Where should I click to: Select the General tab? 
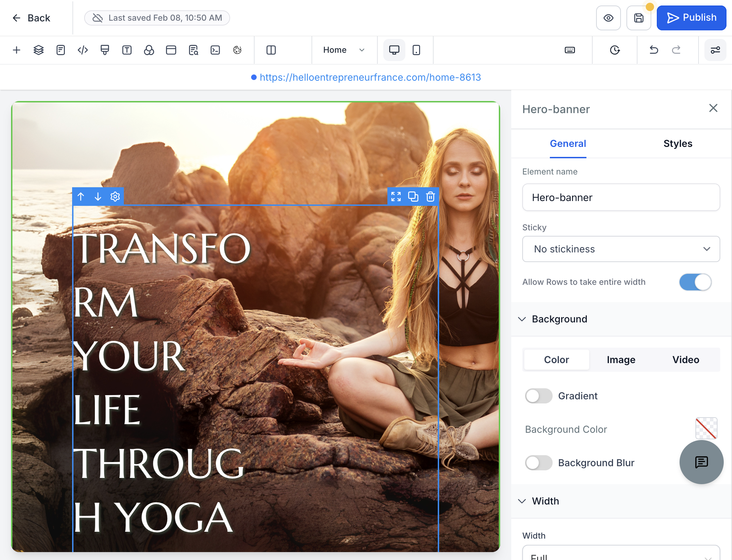[568, 143]
